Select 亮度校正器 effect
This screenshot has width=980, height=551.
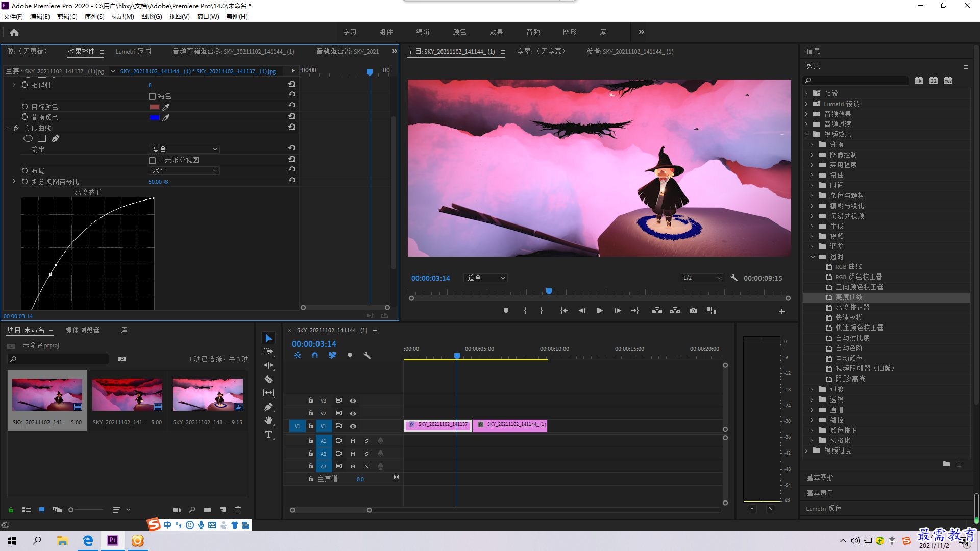point(852,307)
